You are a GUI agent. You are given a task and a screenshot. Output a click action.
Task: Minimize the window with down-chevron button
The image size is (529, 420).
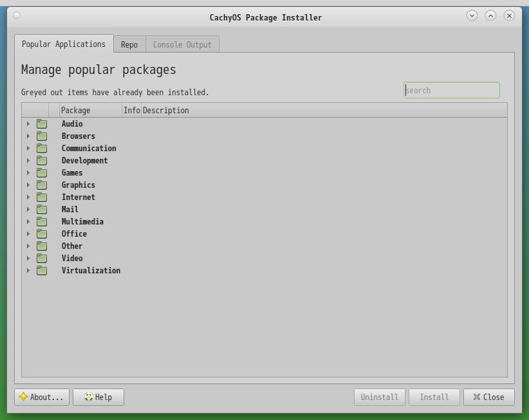[x=472, y=15]
